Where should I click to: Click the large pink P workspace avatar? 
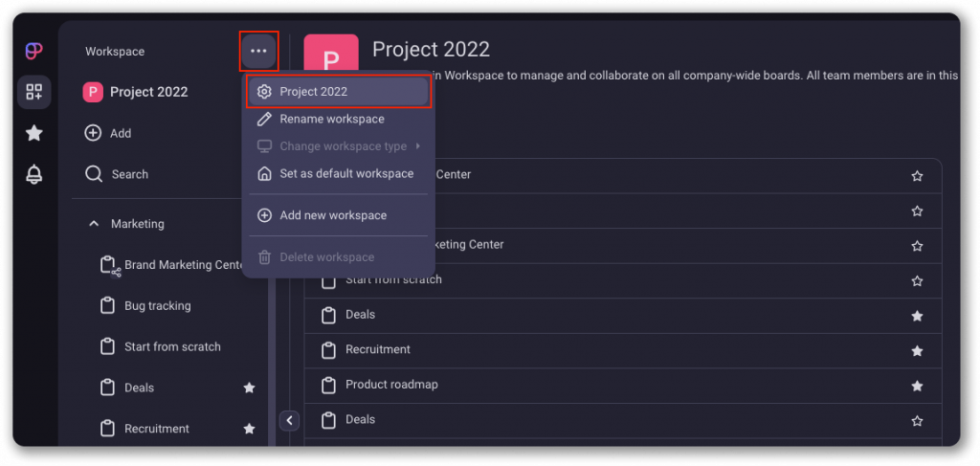coord(330,59)
